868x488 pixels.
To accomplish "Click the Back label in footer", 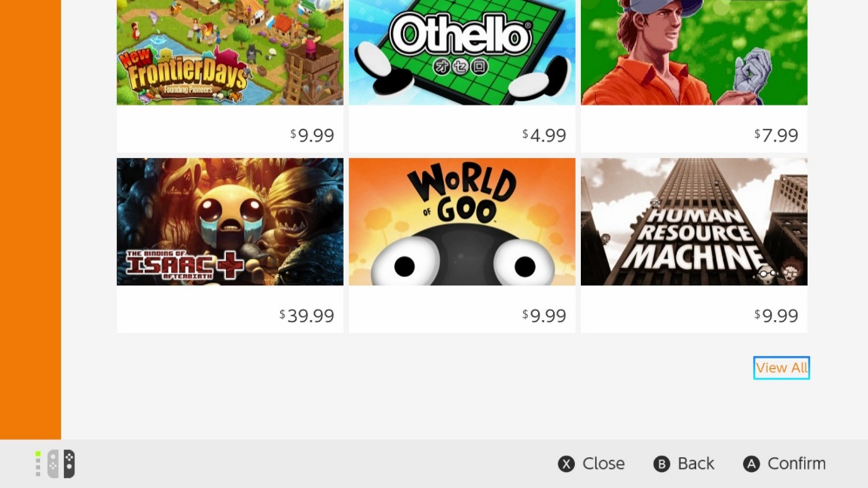I will 695,464.
